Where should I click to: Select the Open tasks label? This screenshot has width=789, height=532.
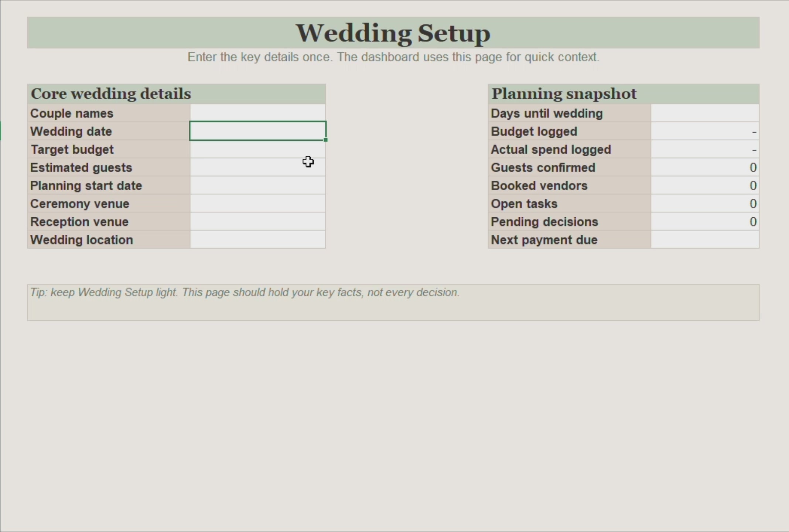click(x=570, y=204)
